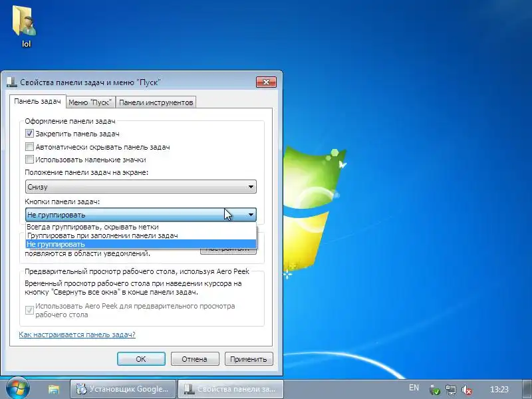This screenshot has height=399, width=532.
Task: Click the OK button
Action: [x=141, y=359]
